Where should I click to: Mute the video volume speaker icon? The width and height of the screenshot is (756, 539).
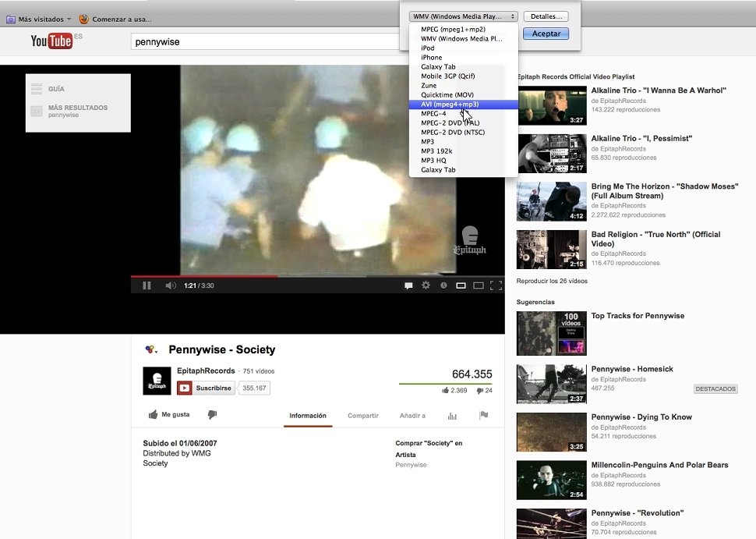(x=170, y=285)
